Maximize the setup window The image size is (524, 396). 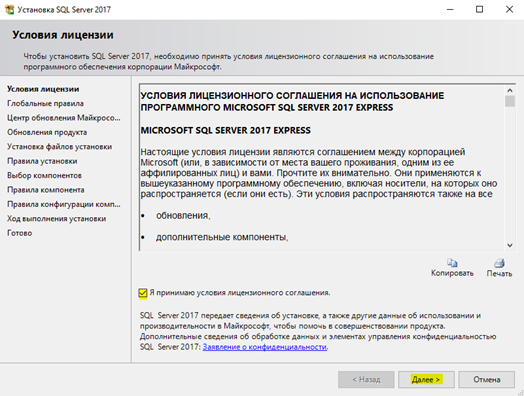479,9
